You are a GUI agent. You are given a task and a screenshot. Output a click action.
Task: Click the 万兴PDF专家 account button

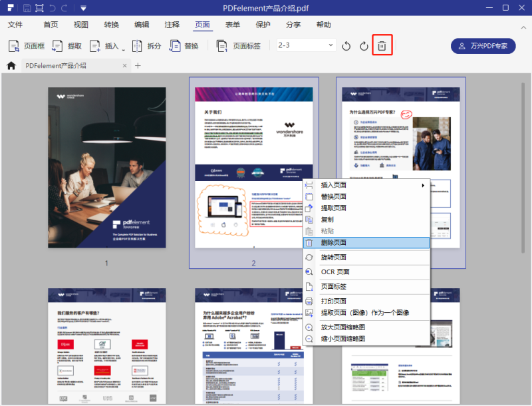(x=483, y=46)
